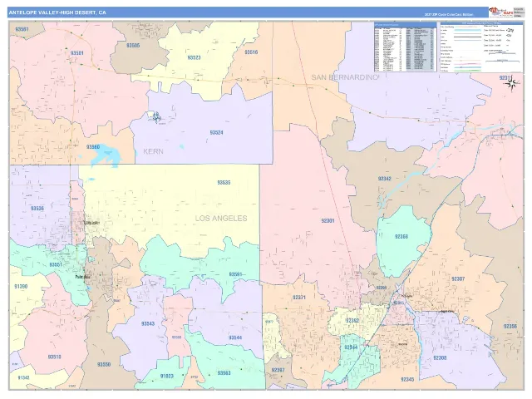Image resolution: width=532 pixels, height=399 pixels.
Task: Select the SAN BERNARDINO county label
Action: pos(345,77)
